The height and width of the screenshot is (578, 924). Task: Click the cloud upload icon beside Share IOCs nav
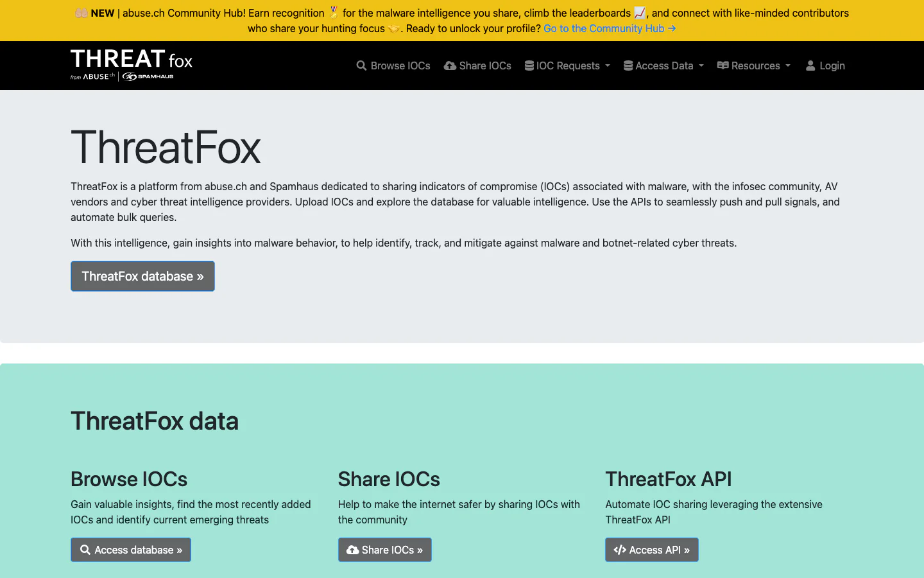(x=450, y=66)
